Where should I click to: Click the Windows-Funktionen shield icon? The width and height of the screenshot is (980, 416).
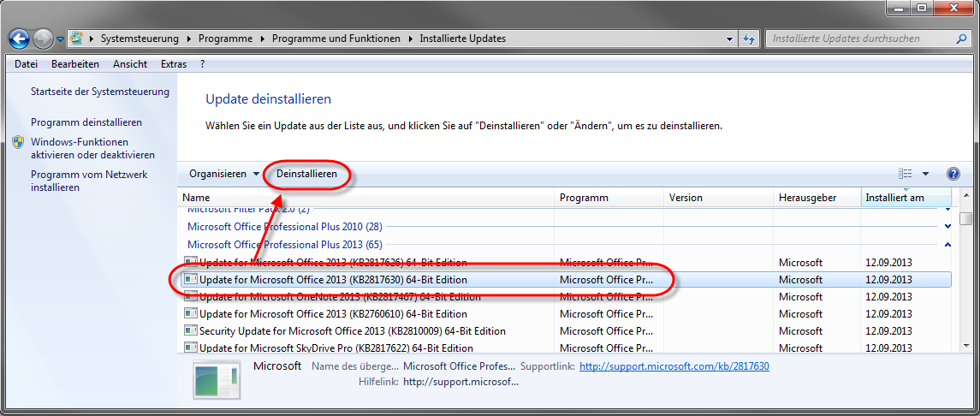18,142
